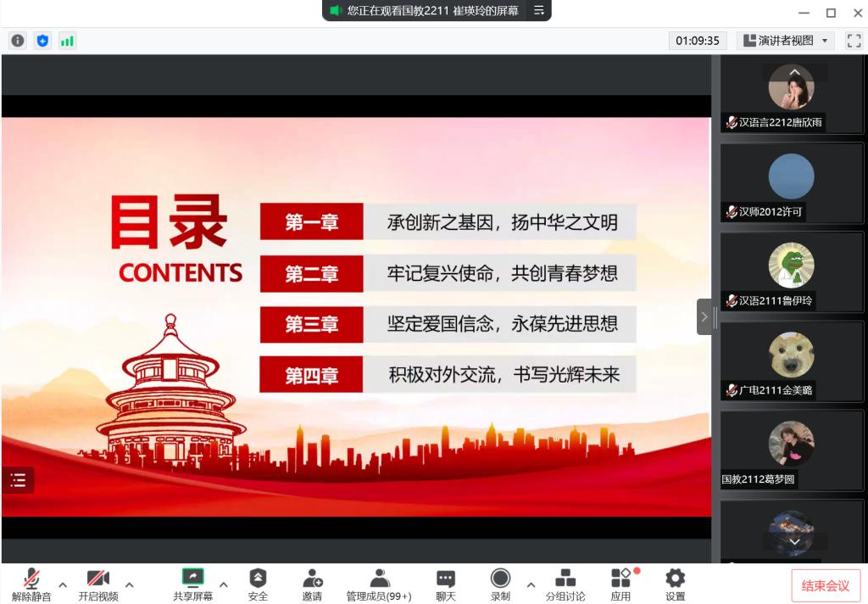Start recording the meeting (录制)
The height and width of the screenshot is (604, 868).
coord(500,584)
